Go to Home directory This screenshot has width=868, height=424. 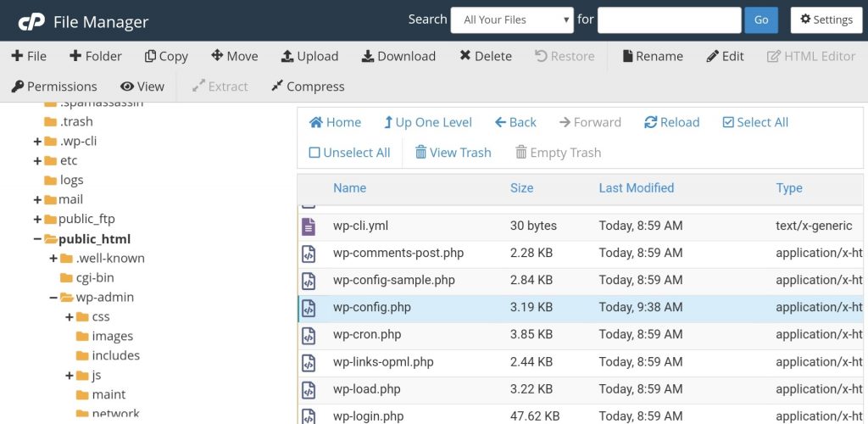[335, 122]
